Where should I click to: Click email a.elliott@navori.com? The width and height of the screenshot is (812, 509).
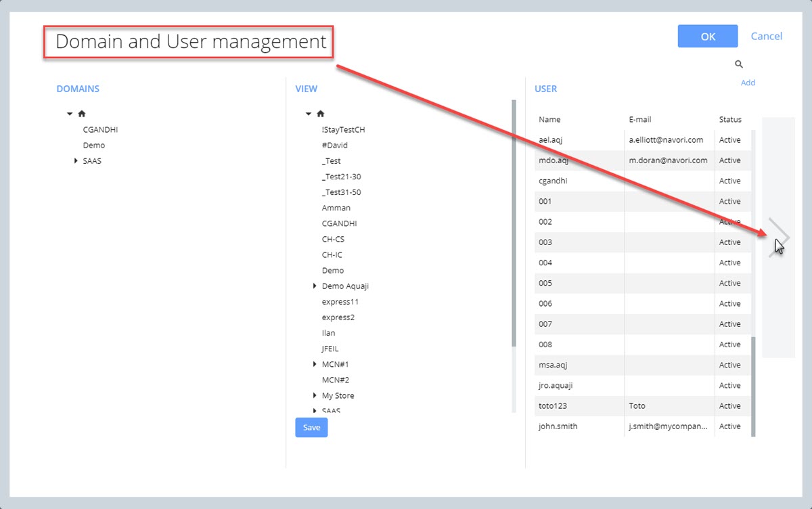coord(666,140)
